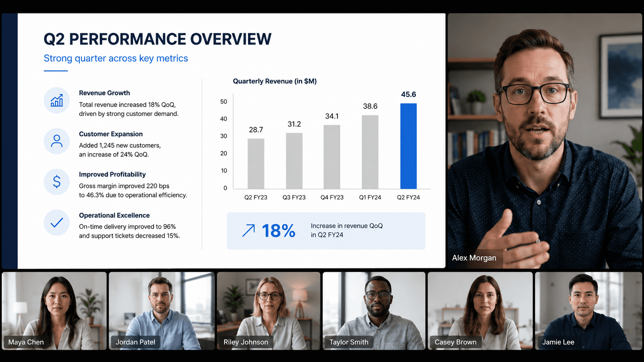Select Riley Johnson's video thumbnail
The width and height of the screenshot is (644, 362).
click(268, 311)
